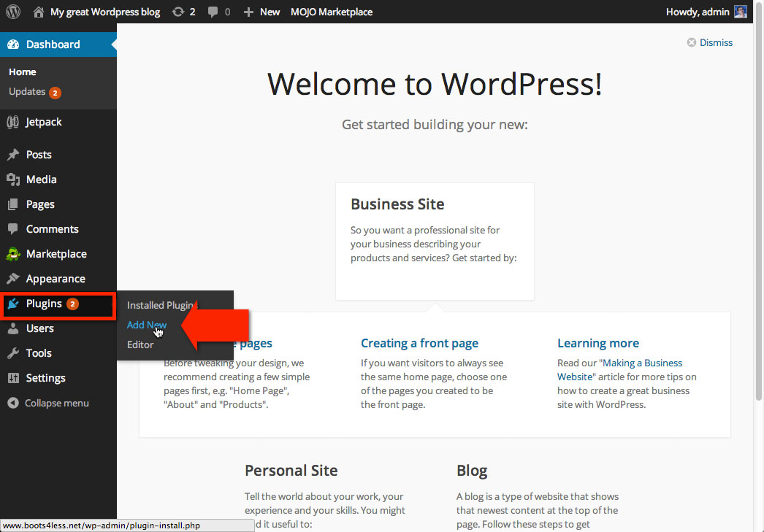Open the Posts menu label

coord(39,154)
